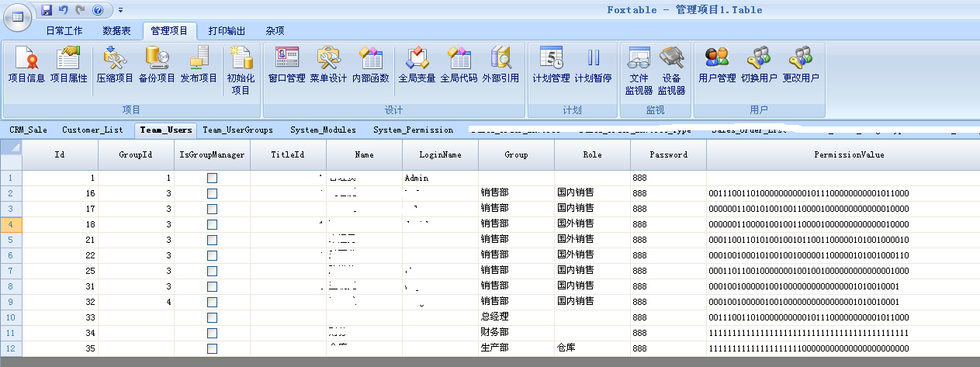Run 压缩项目 compress project
Viewport: 980px width, 367px height.
(115, 65)
